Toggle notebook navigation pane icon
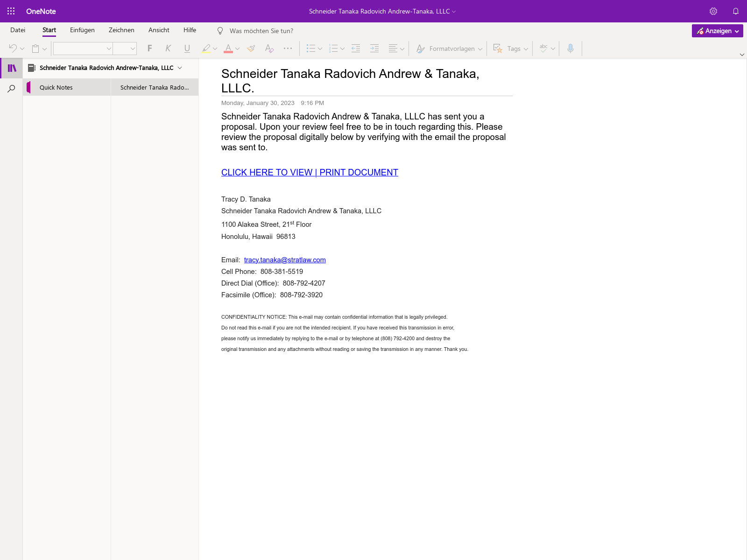Viewport: 747px width, 560px height. click(12, 68)
